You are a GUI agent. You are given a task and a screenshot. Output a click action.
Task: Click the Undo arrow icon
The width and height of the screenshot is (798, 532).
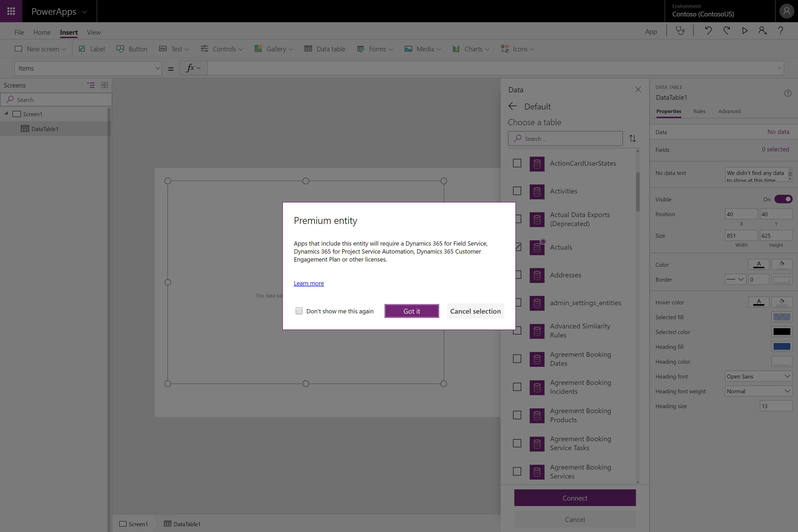[x=708, y=31]
